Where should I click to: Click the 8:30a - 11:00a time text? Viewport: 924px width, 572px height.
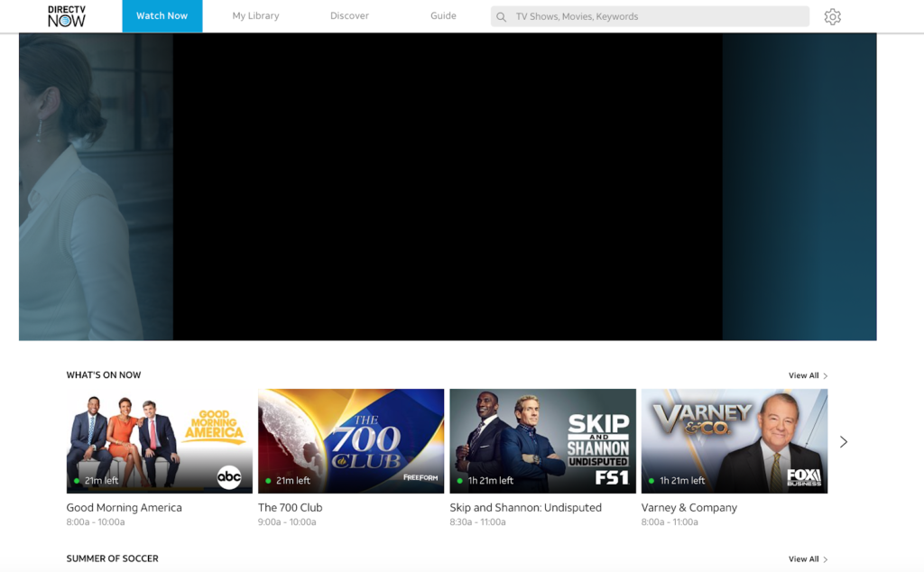(478, 522)
